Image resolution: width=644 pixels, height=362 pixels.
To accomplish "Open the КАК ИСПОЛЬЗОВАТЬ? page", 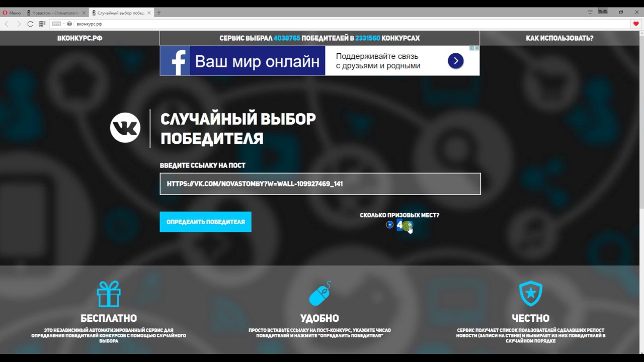I will [x=559, y=38].
